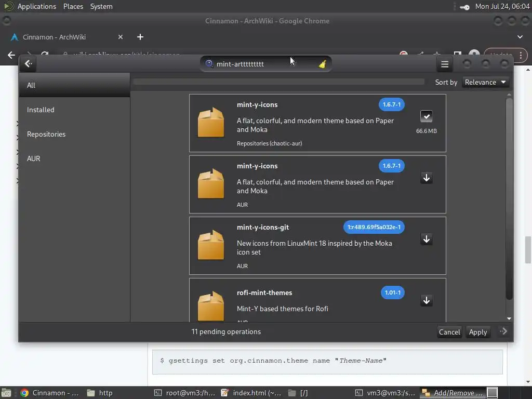532x399 pixels.
Task: Click the package list's scroll down arrow
Action: point(509,318)
